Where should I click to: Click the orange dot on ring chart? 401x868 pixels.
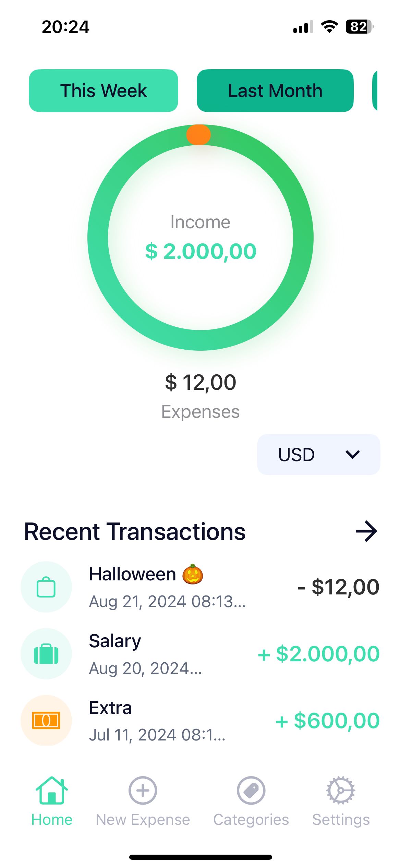198,134
